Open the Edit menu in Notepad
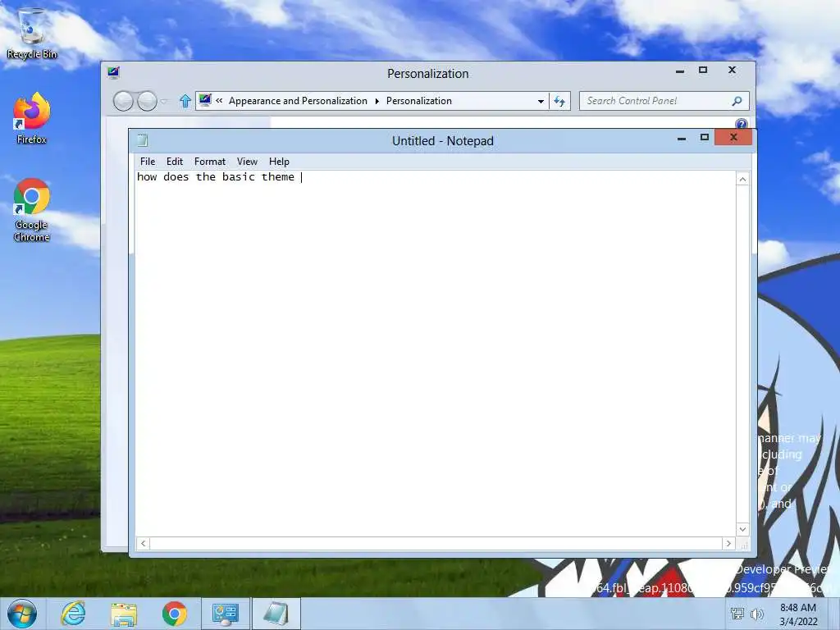The image size is (840, 630). [x=175, y=162]
